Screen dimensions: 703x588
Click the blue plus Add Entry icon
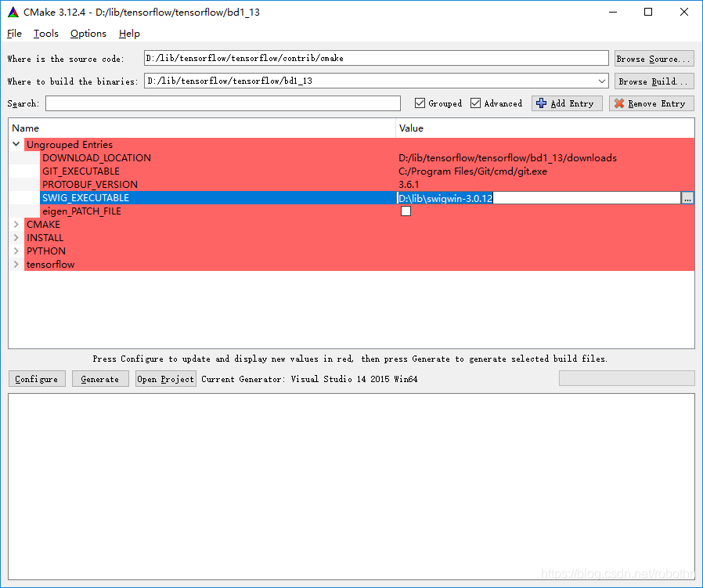pyautogui.click(x=541, y=103)
